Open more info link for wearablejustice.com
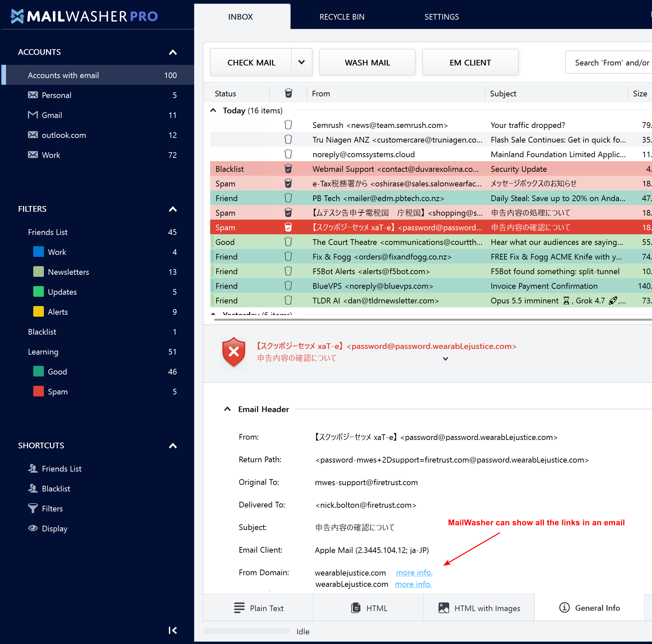Viewport: 652px width, 644px height. [x=414, y=573]
